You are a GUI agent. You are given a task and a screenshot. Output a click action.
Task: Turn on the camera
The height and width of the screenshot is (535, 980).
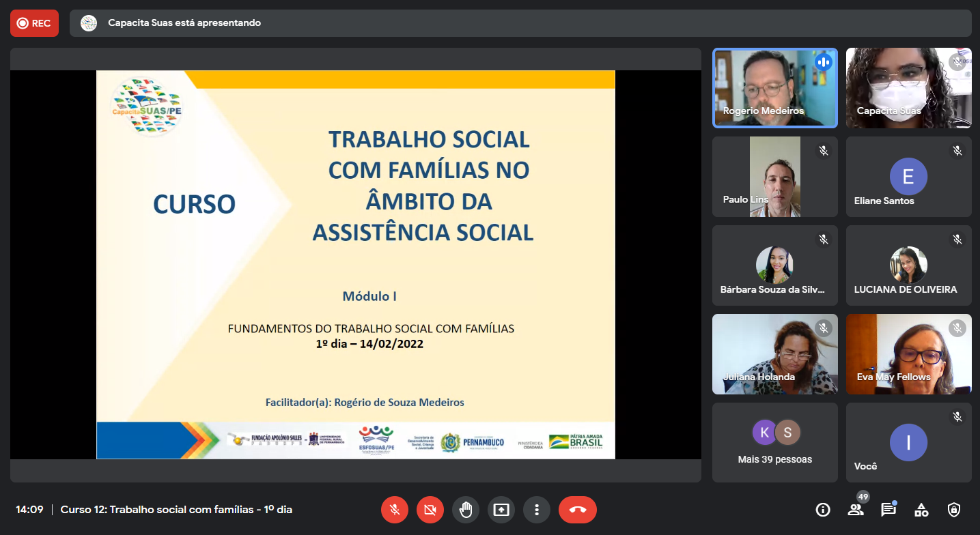tap(430, 510)
